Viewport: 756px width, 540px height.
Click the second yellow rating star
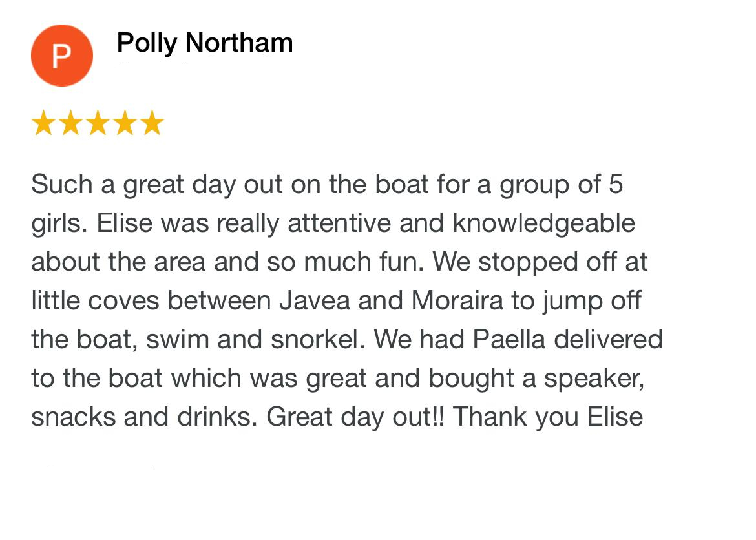click(x=71, y=123)
